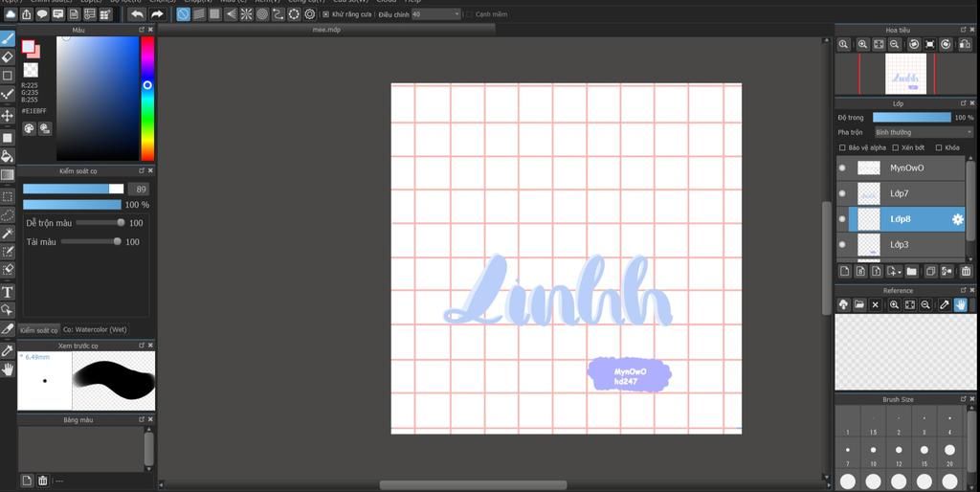This screenshot has width=980, height=492.
Task: Select the Eraser tool
Action: [8, 56]
